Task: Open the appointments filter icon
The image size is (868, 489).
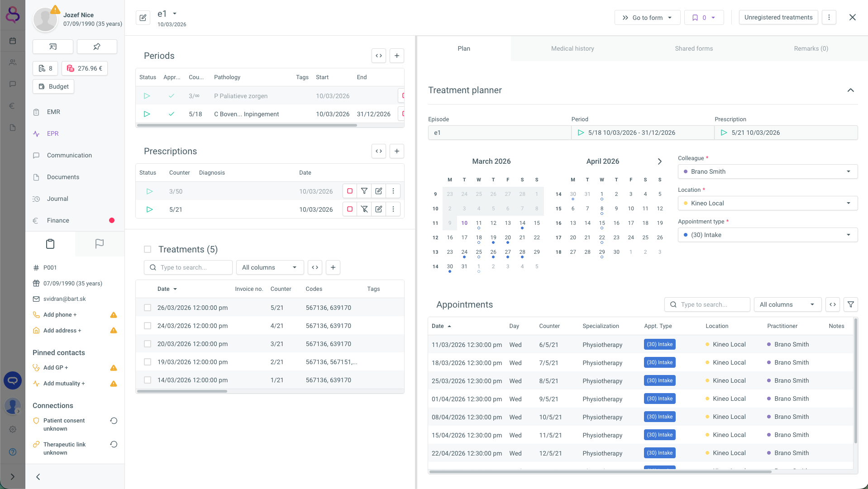Action: [850, 304]
